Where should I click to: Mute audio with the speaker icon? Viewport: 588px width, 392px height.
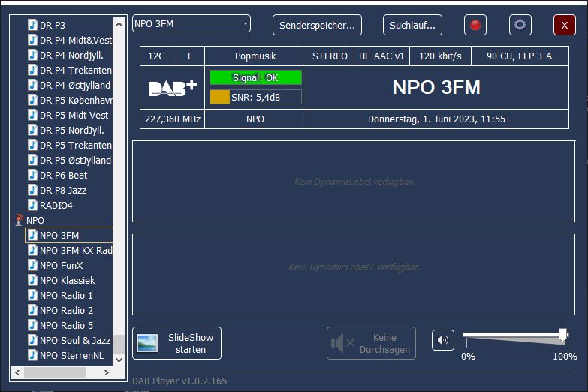[x=443, y=340]
